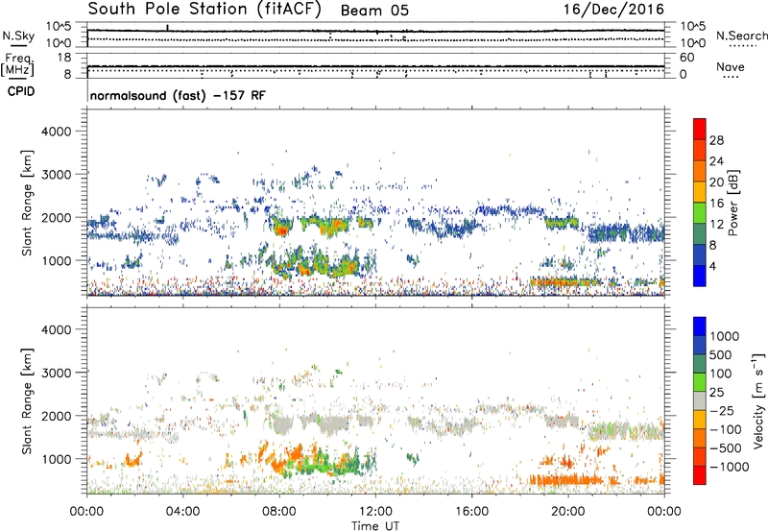Viewport: 768px width, 532px height.
Task: Click the '18' frequency tick label
Action: coord(64,58)
